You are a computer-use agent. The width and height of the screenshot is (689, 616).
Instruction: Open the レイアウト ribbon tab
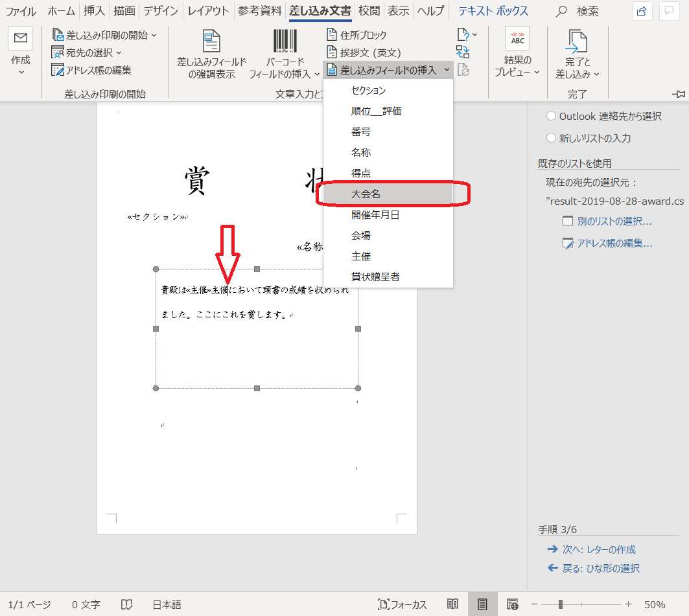207,11
